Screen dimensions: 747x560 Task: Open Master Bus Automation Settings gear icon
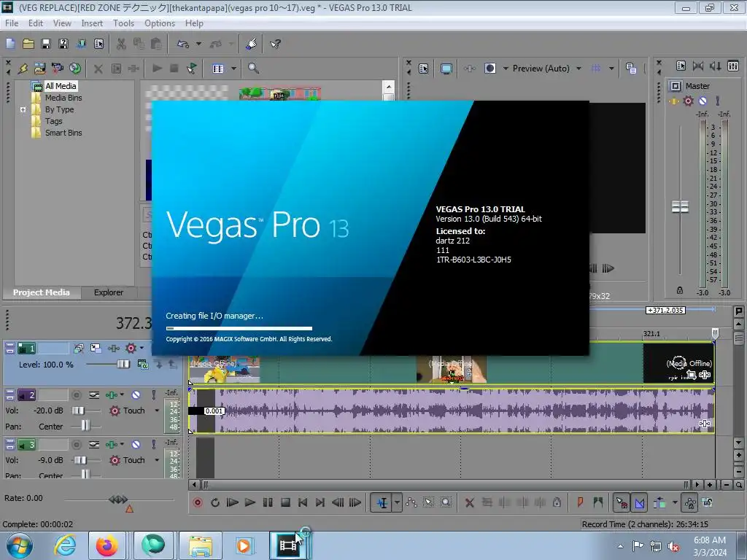[688, 101]
